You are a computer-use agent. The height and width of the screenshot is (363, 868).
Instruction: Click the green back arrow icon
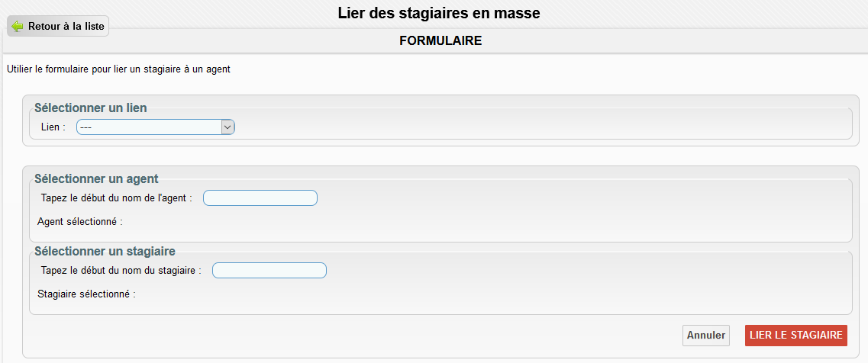pyautogui.click(x=18, y=27)
